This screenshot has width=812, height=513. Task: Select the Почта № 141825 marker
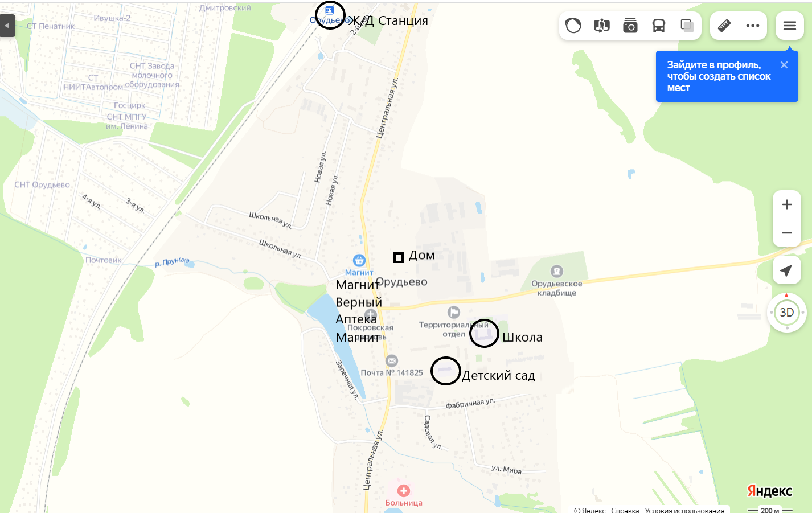(x=392, y=360)
